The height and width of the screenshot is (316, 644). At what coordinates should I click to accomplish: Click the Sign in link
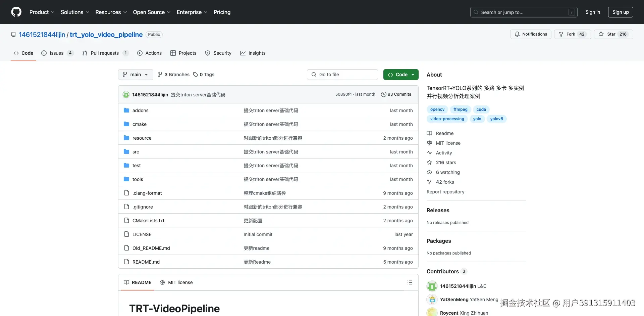tap(593, 12)
